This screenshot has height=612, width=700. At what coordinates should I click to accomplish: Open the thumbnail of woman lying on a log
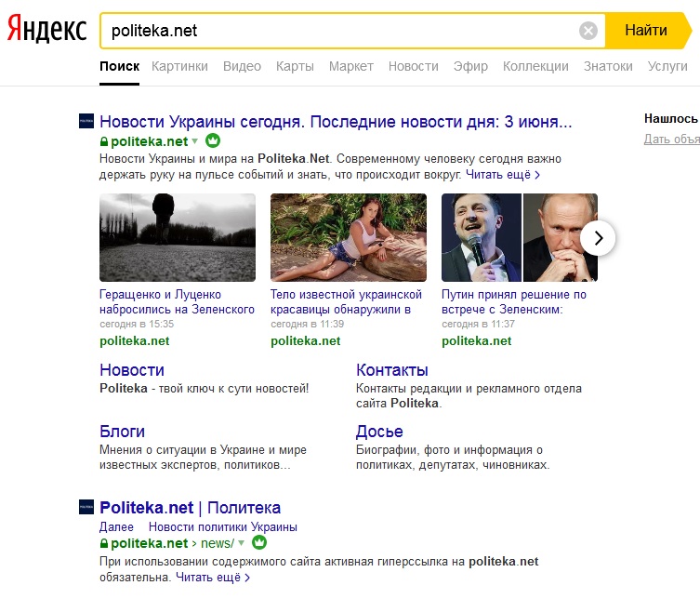pos(349,237)
